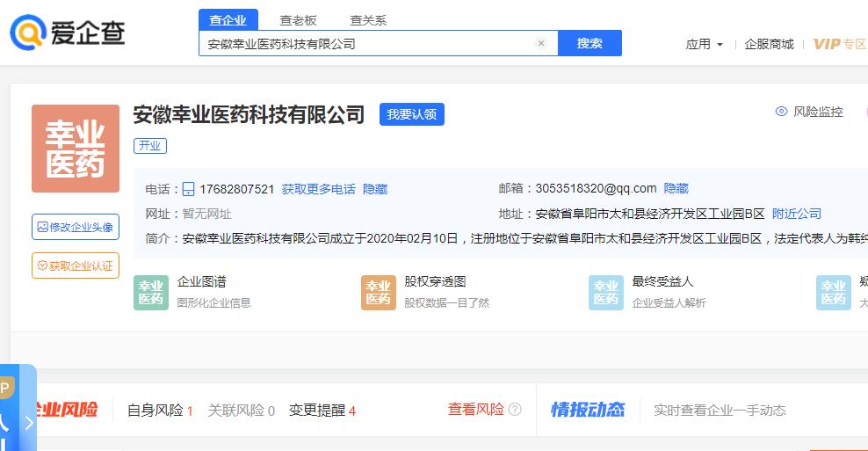Open 股权穿透图 orange icon
This screenshot has height=451, width=868.
coord(379,293)
